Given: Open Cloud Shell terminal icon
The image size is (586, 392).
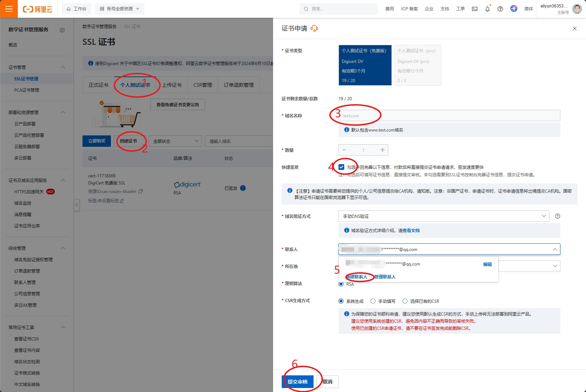Looking at the screenshot, I should tap(475, 9).
